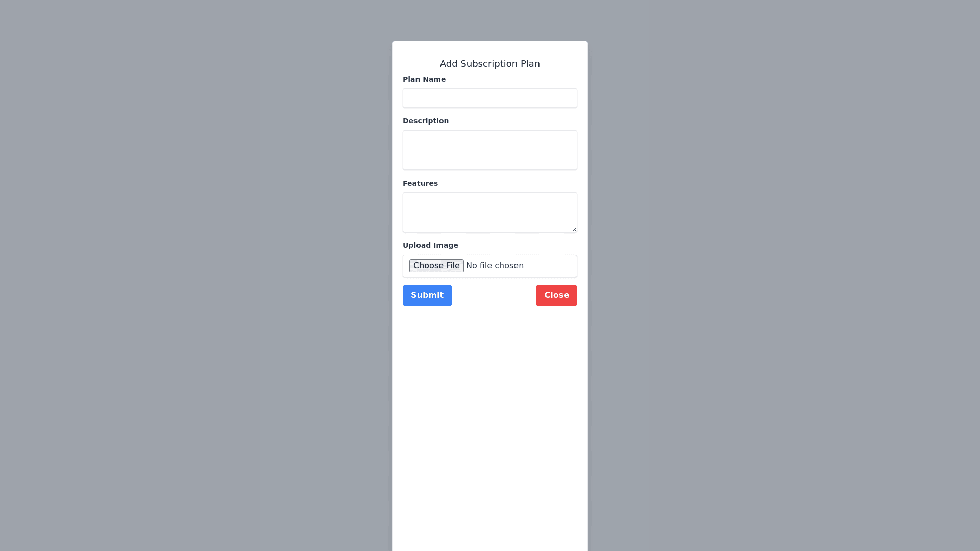The height and width of the screenshot is (551, 980).
Task: Click the Description field label
Action: tap(426, 121)
